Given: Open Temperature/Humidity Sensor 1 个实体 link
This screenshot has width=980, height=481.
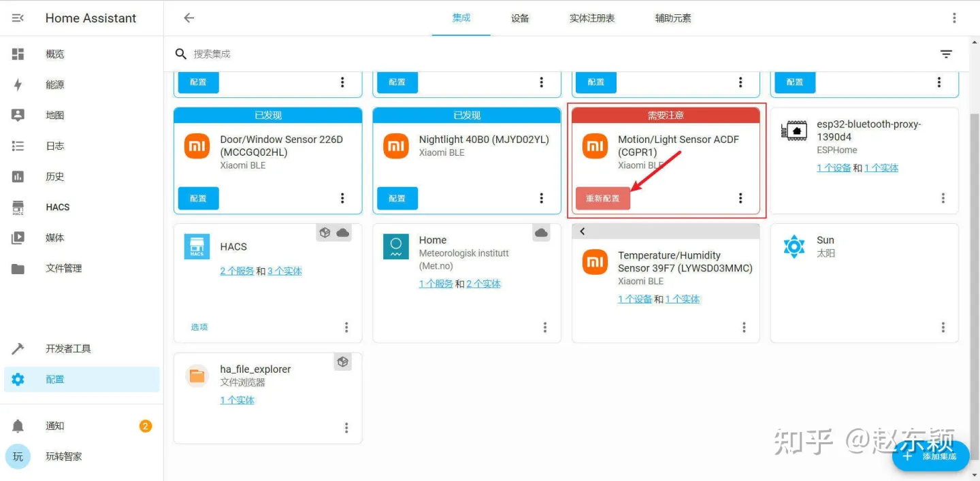Looking at the screenshot, I should (x=683, y=299).
